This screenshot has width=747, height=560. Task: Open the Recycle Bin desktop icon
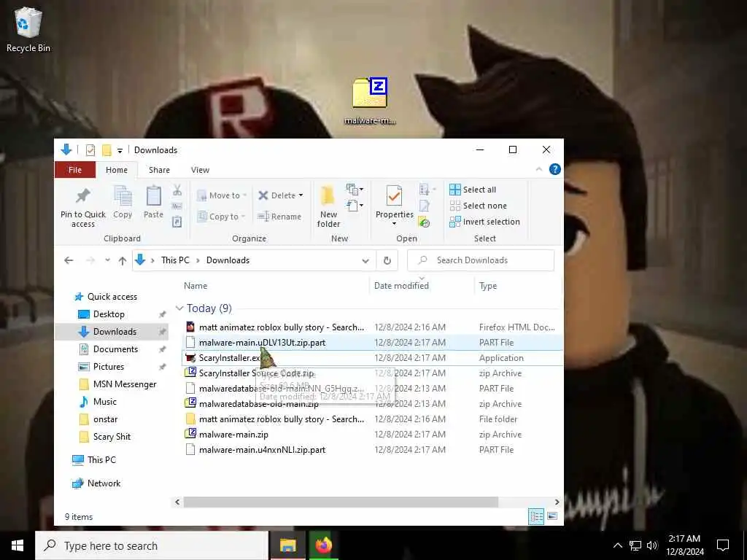[28, 29]
